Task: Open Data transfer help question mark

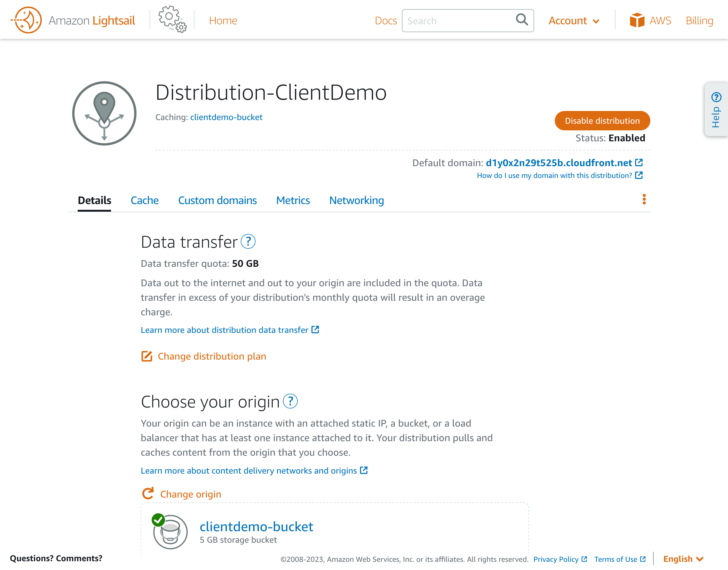Action: tap(248, 242)
